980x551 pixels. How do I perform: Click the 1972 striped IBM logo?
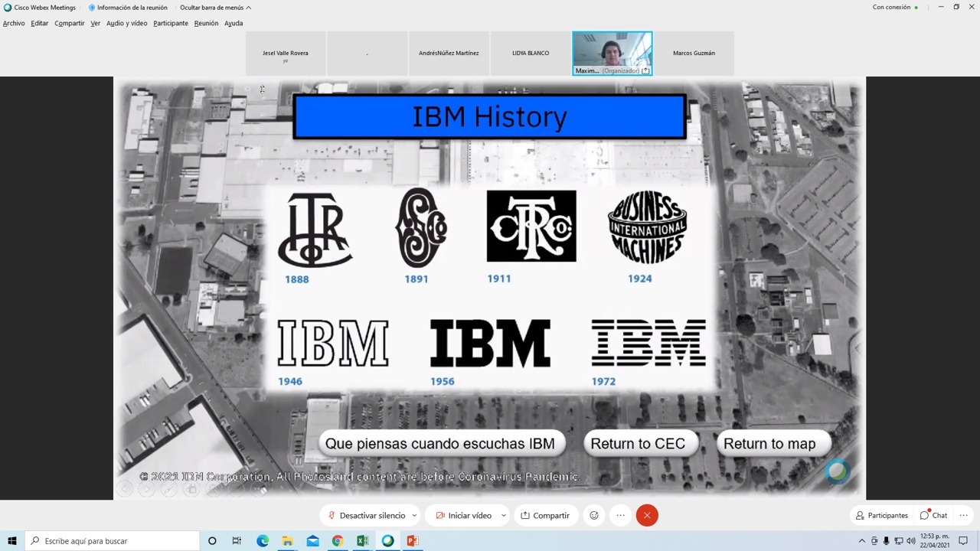[648, 343]
